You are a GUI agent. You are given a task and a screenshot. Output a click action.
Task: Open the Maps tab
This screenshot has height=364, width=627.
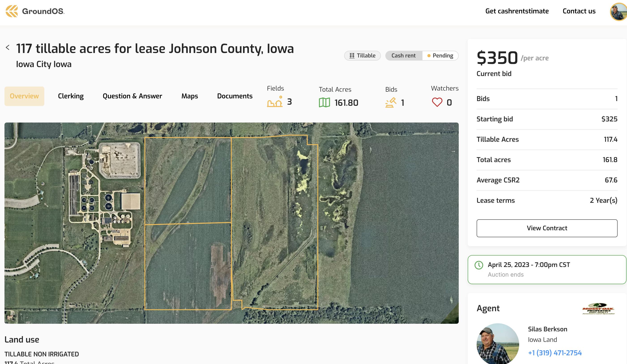[190, 96]
